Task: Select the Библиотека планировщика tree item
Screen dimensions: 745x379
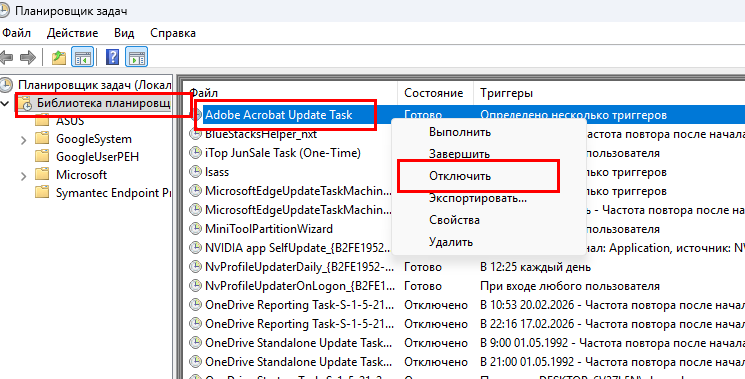Action: click(103, 103)
